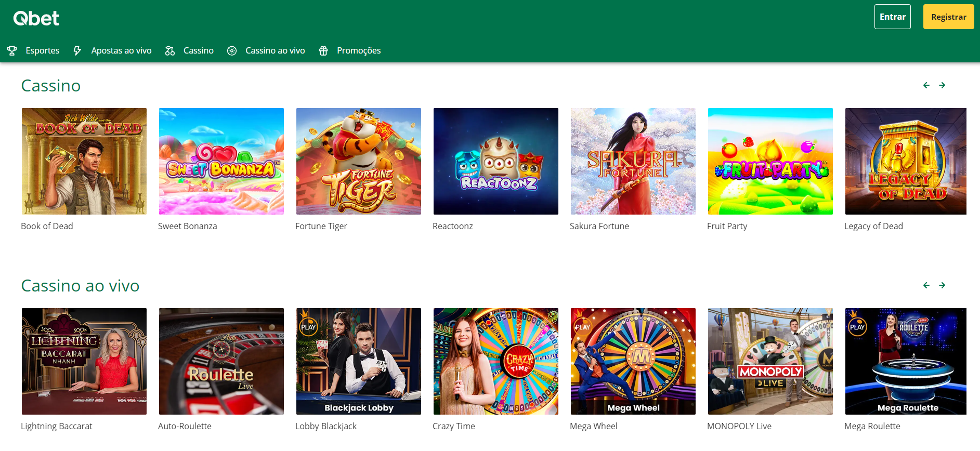Open the Sweet Bonanza game thumbnail

pos(221,161)
